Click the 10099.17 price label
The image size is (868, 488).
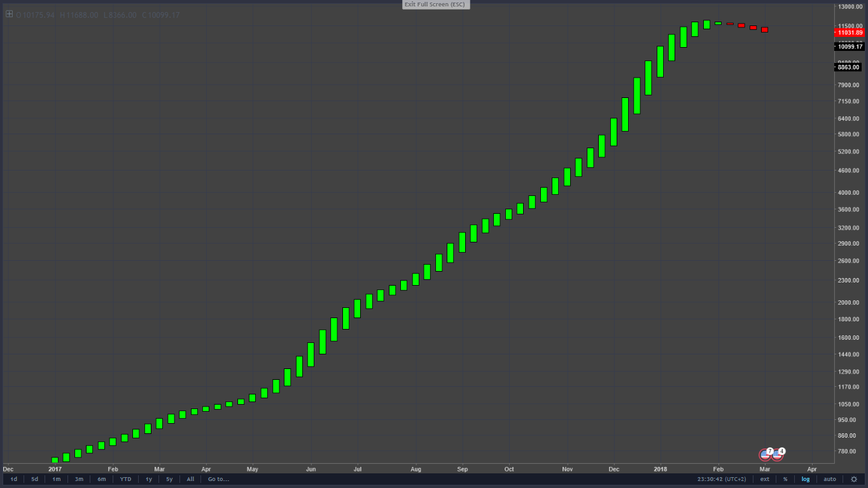point(850,46)
